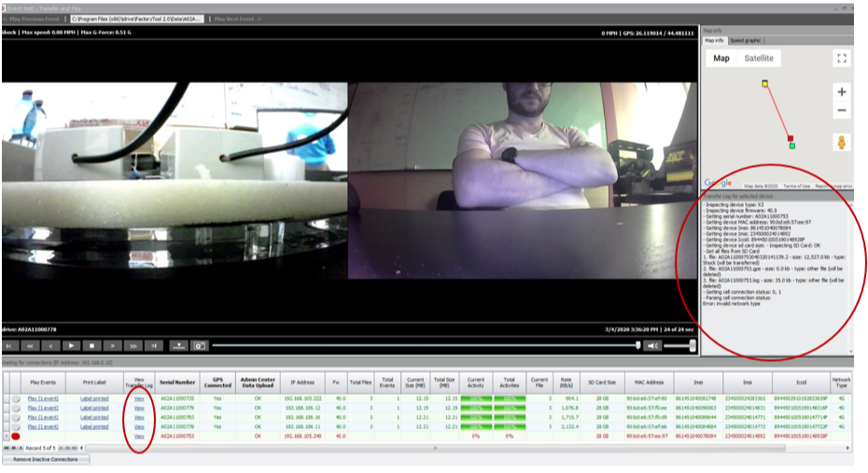This screenshot has width=868, height=473.
Task: Jump to first frame in video player
Action: [9, 346]
